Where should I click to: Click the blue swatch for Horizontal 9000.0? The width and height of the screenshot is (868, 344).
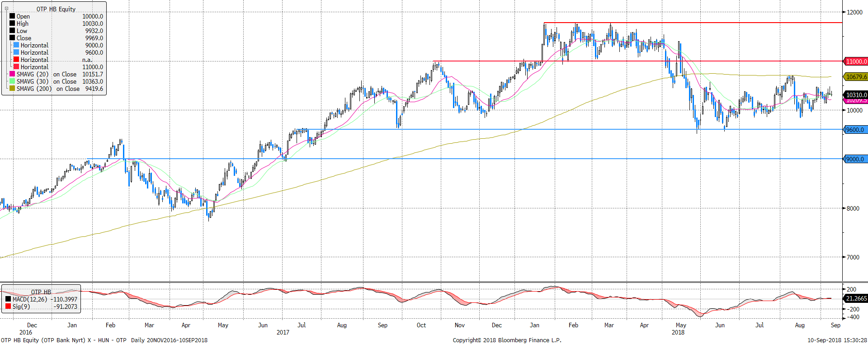coord(16,45)
